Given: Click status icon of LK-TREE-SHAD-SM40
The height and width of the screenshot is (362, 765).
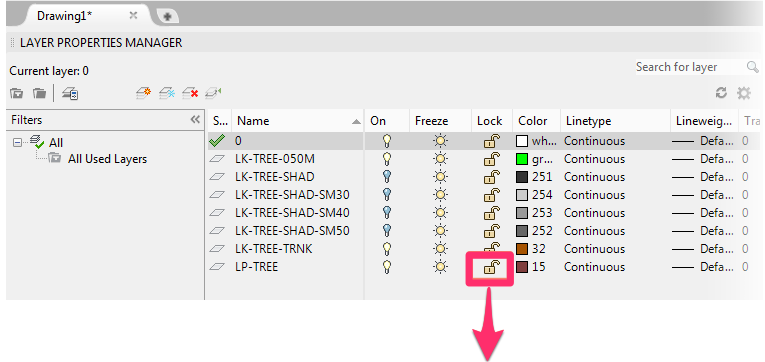Looking at the screenshot, I should (x=217, y=213).
